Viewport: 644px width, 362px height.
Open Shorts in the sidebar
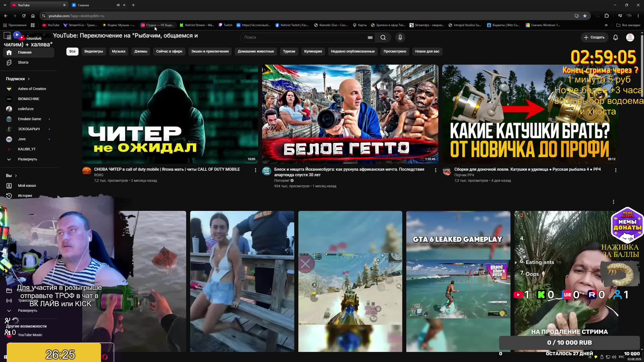pyautogui.click(x=29, y=62)
